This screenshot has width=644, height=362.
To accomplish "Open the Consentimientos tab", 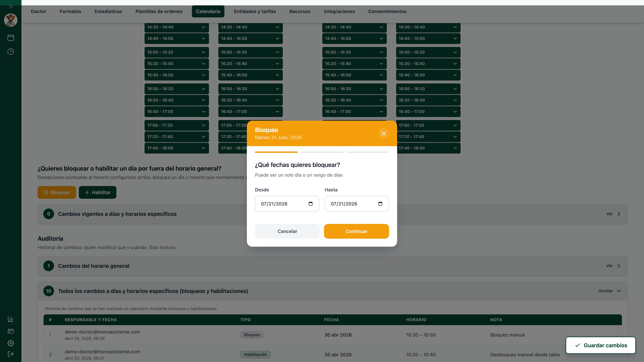I will tap(387, 11).
